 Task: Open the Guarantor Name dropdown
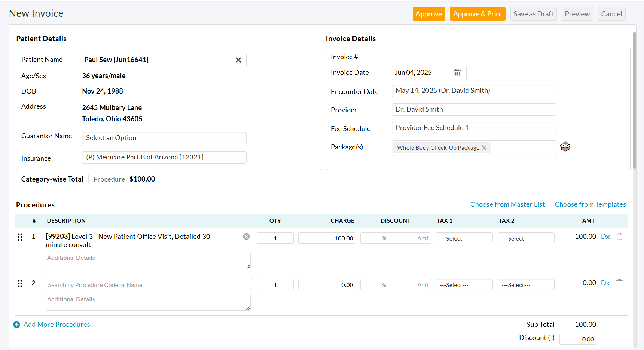164,138
